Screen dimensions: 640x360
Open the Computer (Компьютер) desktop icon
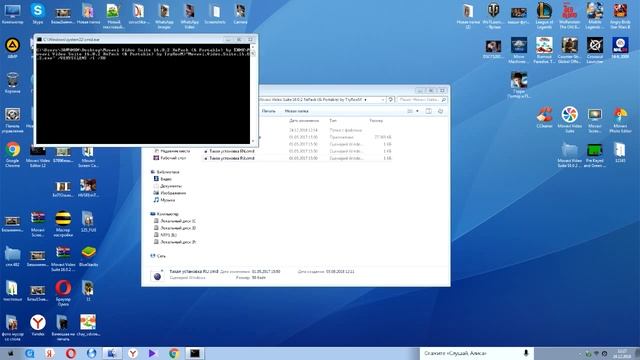12,13
